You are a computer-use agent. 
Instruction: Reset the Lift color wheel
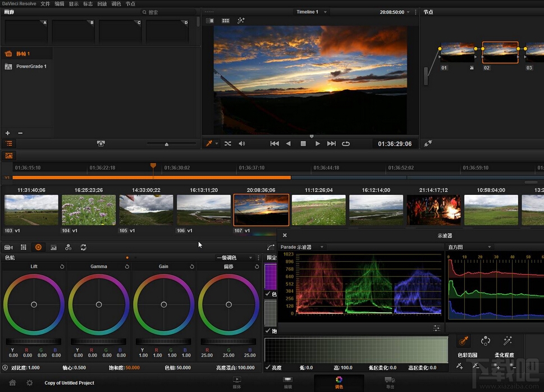point(62,267)
